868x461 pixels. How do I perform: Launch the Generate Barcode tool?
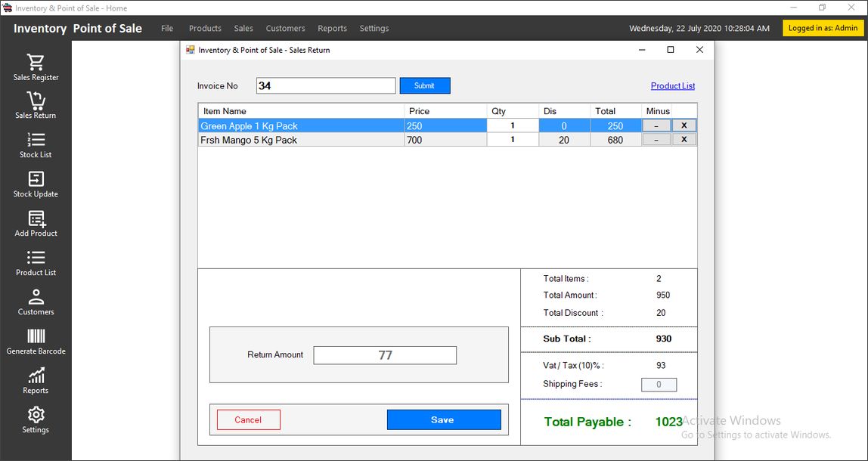36,341
